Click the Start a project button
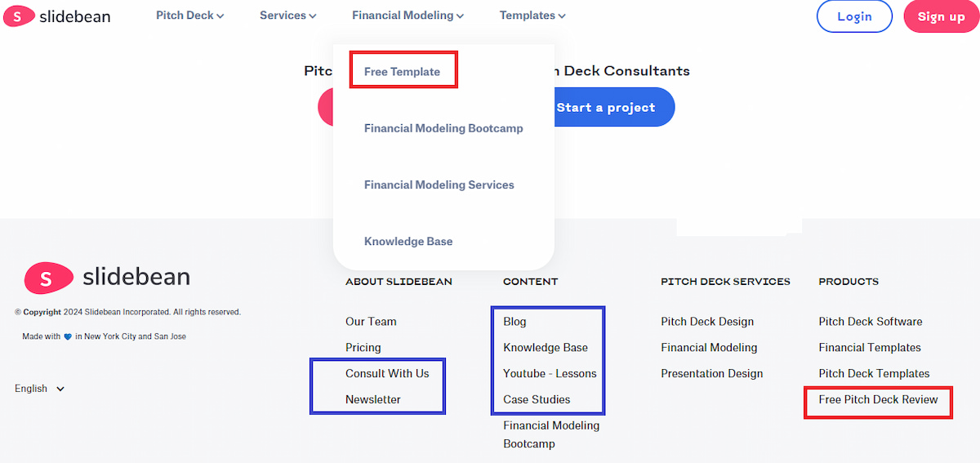 point(605,107)
